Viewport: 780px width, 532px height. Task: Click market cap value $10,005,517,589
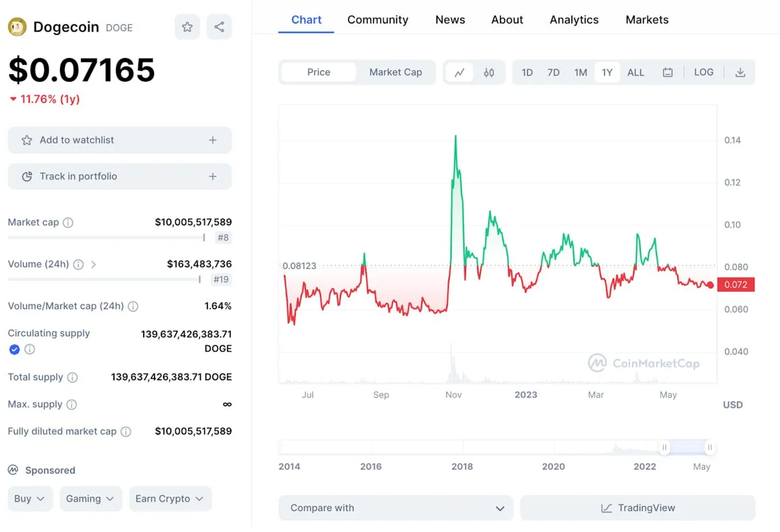[193, 222]
